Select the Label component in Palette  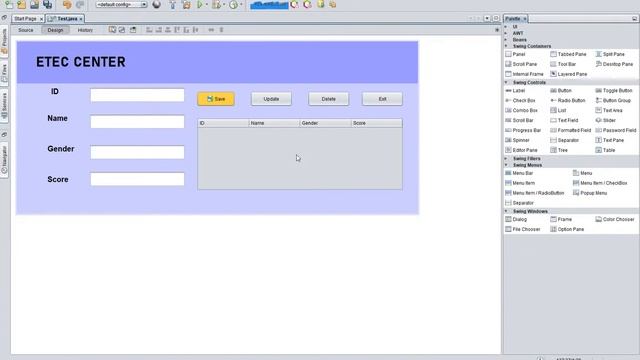tap(515, 91)
